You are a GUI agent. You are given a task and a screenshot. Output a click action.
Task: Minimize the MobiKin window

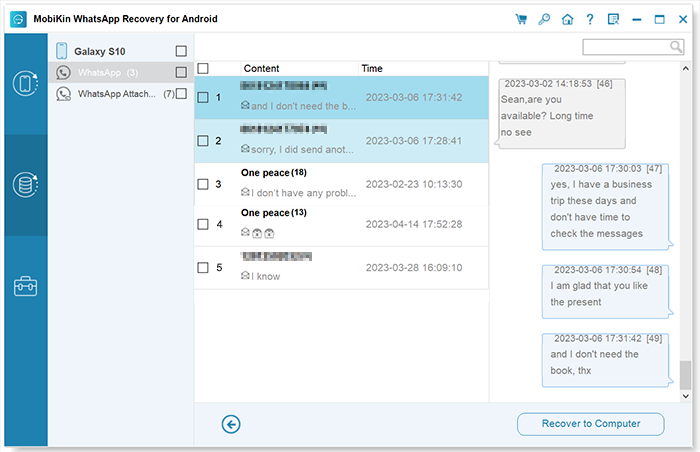637,19
